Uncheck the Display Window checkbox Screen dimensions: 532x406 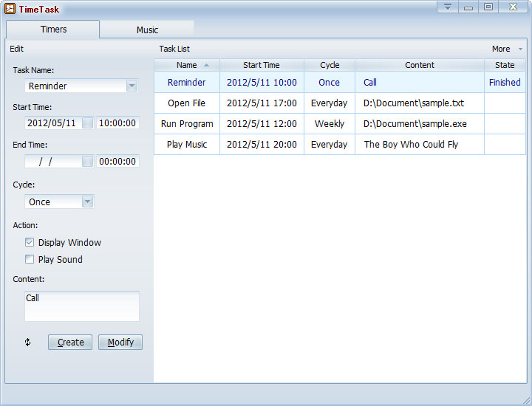[30, 243]
